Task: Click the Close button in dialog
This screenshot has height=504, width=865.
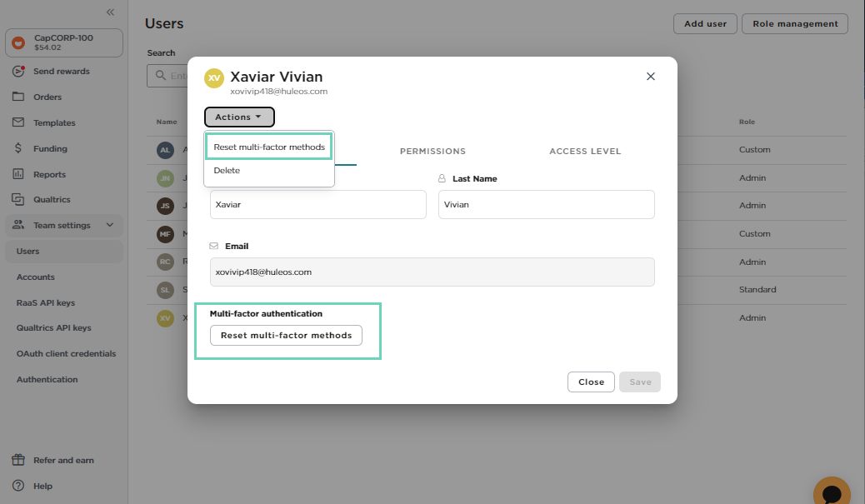Action: [x=591, y=382]
